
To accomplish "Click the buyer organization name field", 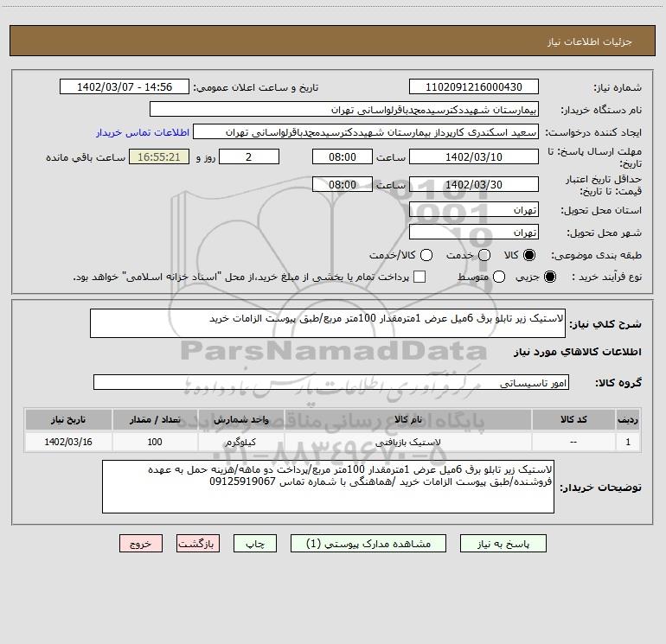I will tap(344, 110).
